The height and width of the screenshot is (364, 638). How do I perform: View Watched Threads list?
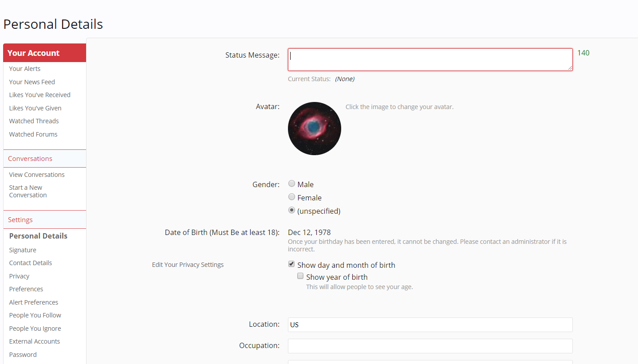[34, 121]
